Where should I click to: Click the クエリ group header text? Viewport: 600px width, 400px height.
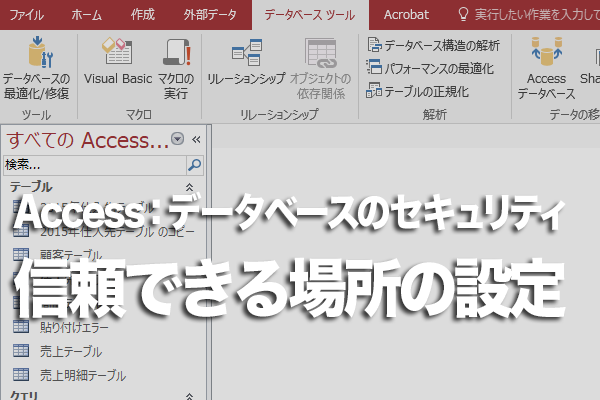pyautogui.click(x=24, y=395)
